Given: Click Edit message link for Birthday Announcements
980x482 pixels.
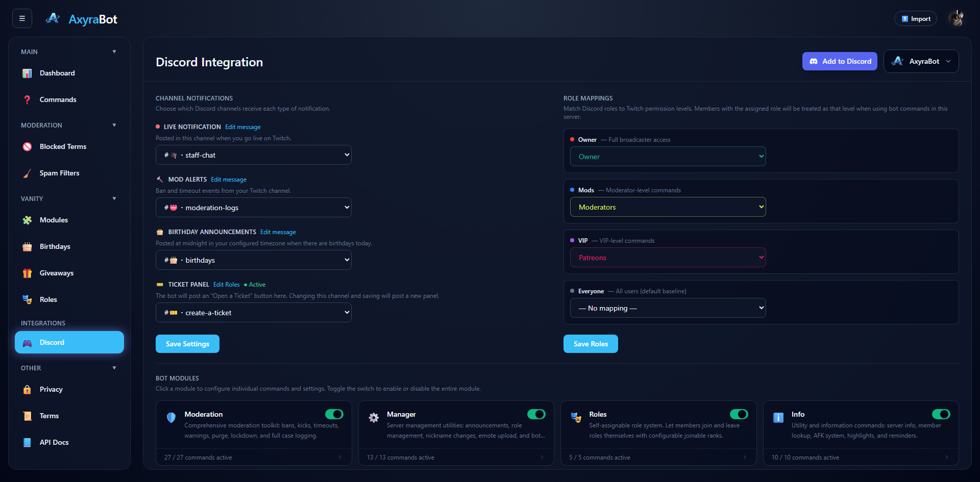Looking at the screenshot, I should tap(278, 232).
